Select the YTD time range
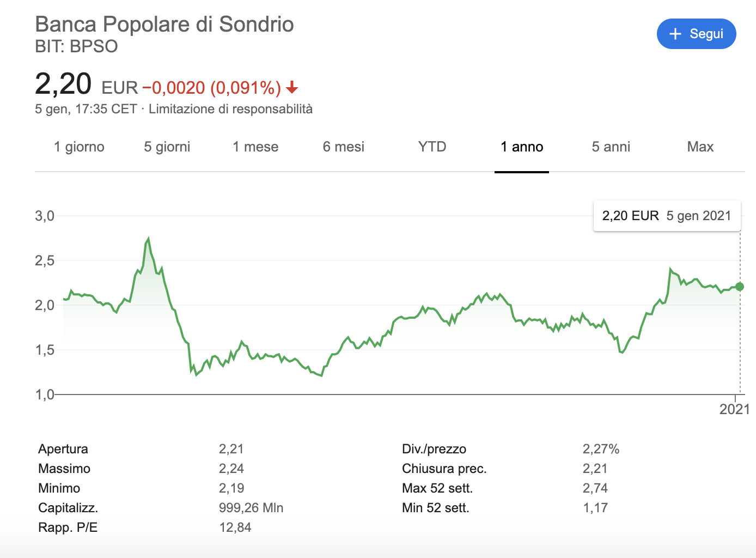Image resolution: width=756 pixels, height=558 pixels. pyautogui.click(x=432, y=147)
